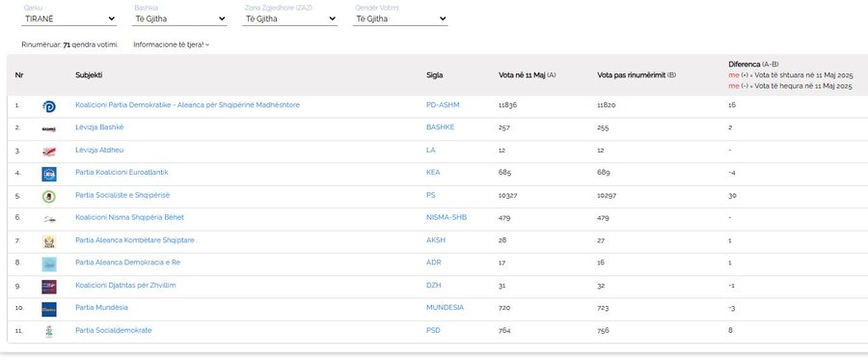Open Partia Koalicioni Euroatlantik link
Image resolution: width=868 pixels, height=360 pixels.
[x=122, y=172]
